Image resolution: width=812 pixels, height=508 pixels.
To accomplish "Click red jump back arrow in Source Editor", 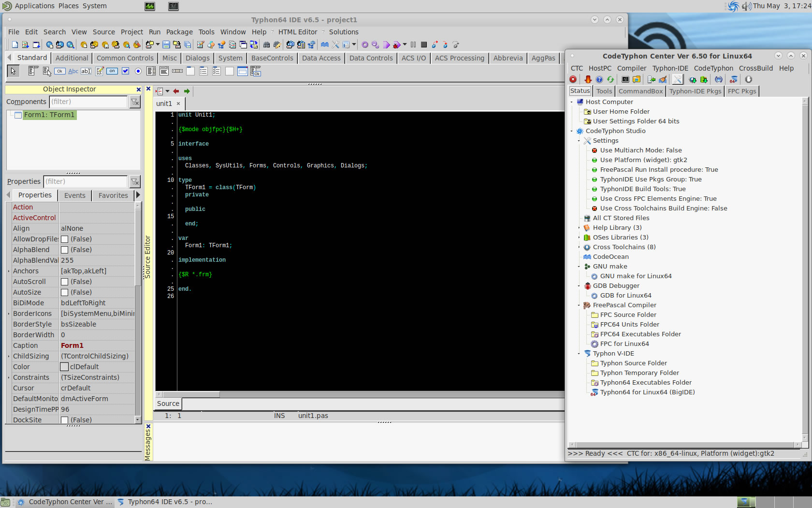I will (x=176, y=91).
